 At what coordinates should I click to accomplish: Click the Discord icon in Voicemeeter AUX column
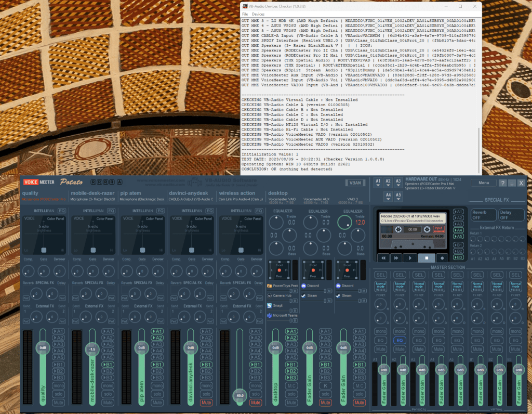(303, 286)
